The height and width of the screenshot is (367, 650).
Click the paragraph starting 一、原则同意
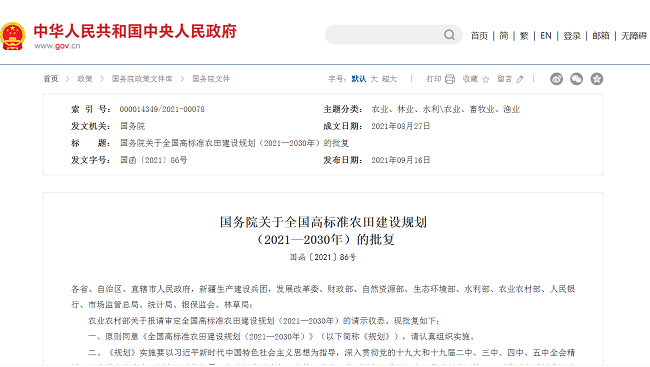281,337
